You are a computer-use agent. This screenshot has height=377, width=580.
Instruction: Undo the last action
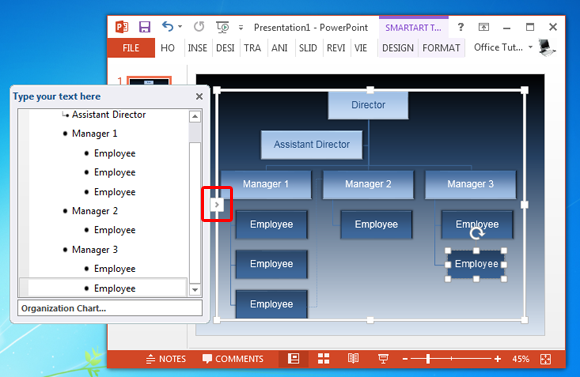168,26
